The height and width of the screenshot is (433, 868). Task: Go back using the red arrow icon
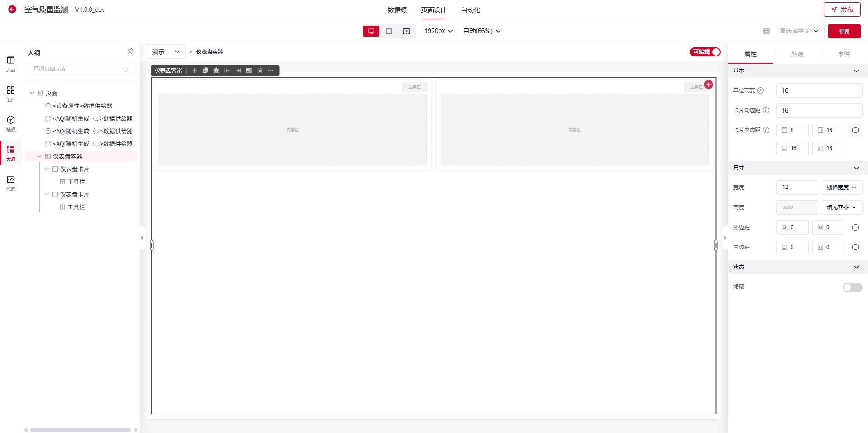(12, 9)
